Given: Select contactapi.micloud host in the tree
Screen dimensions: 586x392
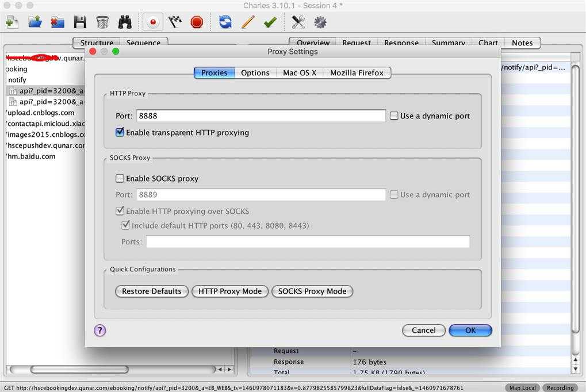Looking at the screenshot, I should [47, 124].
